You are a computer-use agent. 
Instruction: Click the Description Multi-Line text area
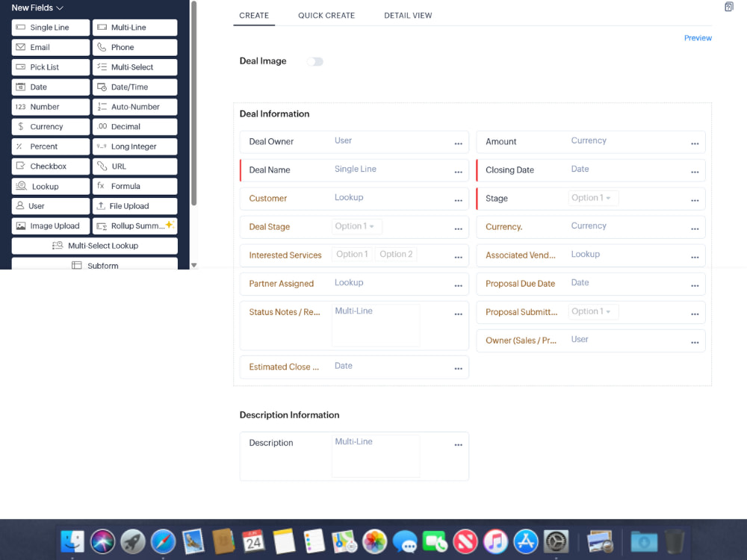pos(376,456)
